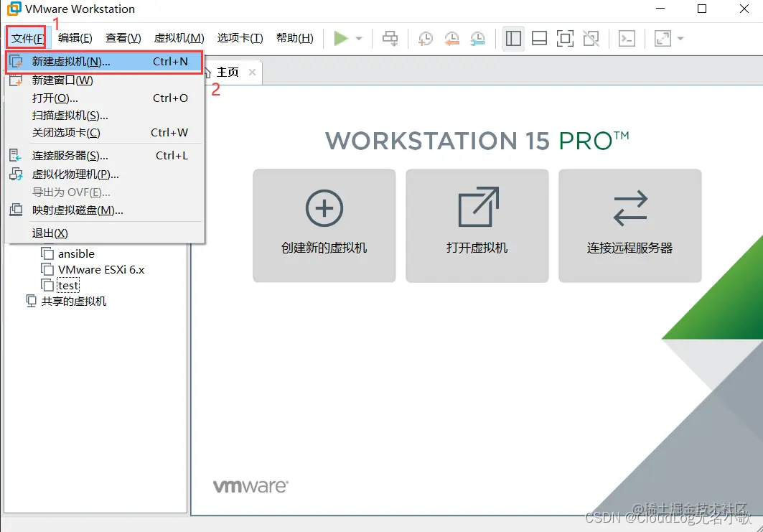The image size is (763, 532).
Task: Click the green power-on play icon
Action: pyautogui.click(x=341, y=38)
